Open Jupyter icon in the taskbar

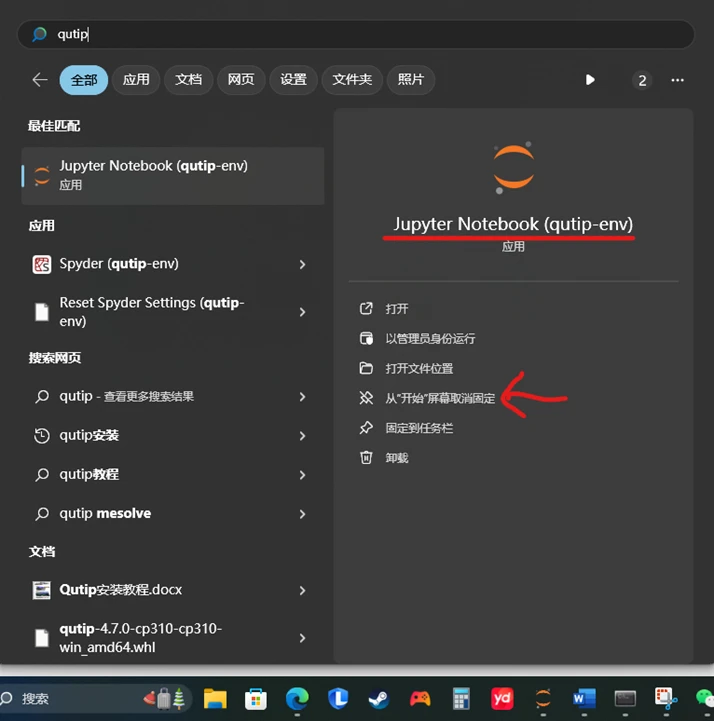pos(543,699)
